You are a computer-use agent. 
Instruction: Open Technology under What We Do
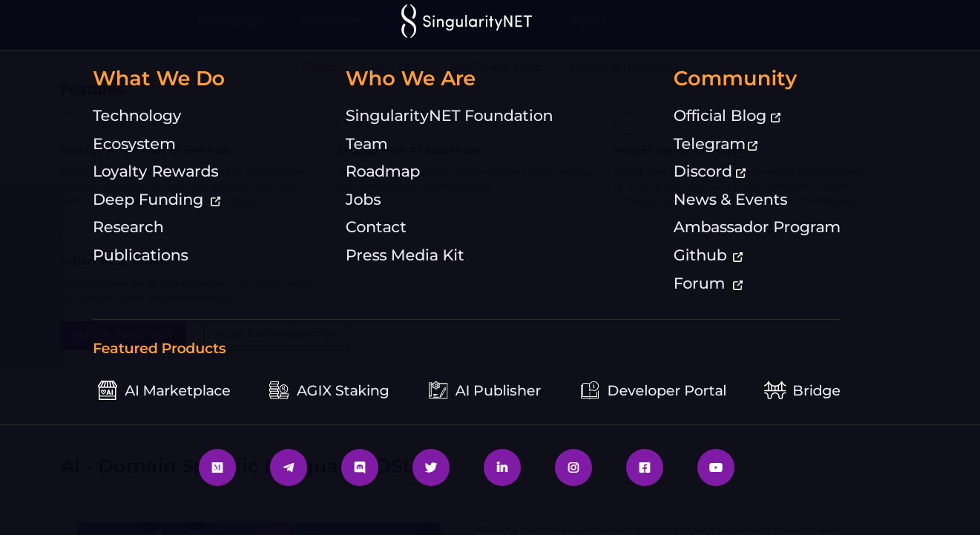coord(137,116)
